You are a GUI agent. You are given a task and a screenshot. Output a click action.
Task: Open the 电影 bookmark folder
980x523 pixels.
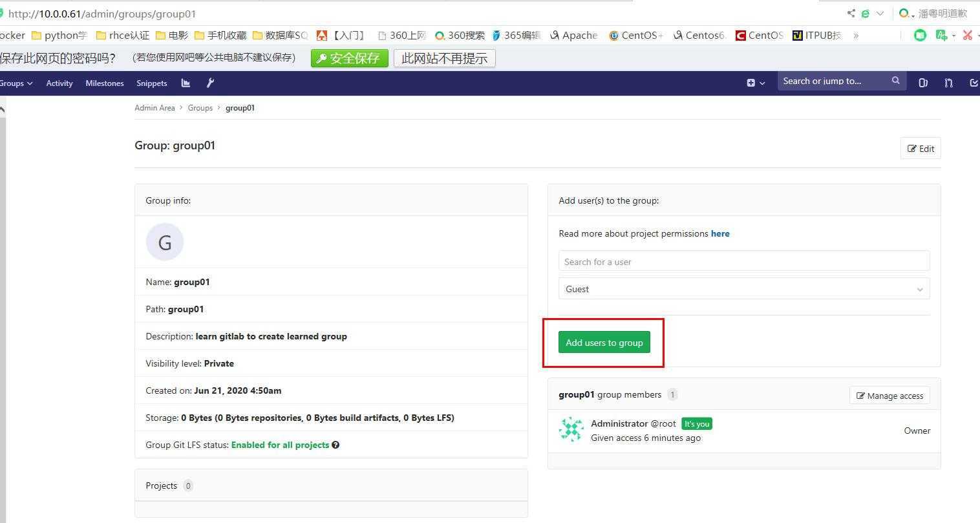point(172,36)
